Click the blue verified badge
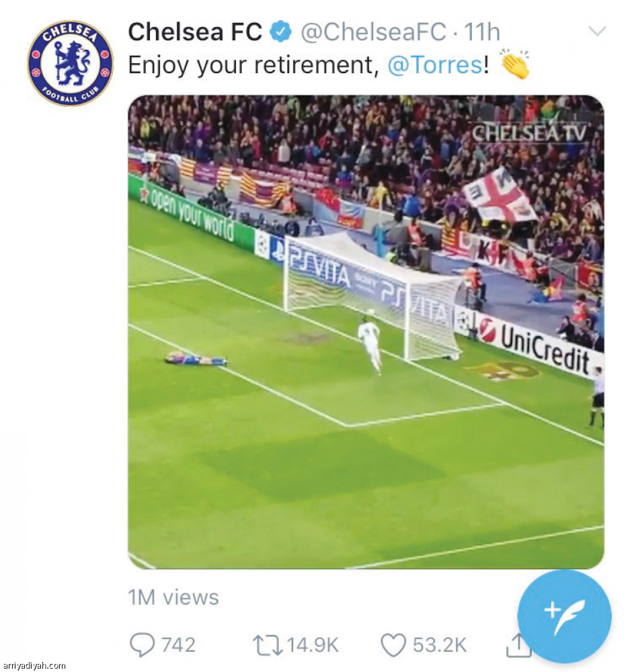The image size is (632, 672). click(x=280, y=32)
